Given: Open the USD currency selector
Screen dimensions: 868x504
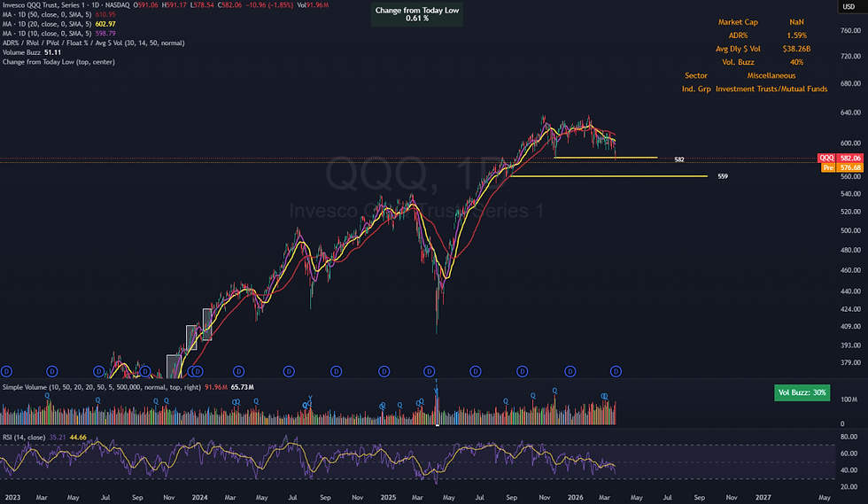Looking at the screenshot, I should [849, 7].
